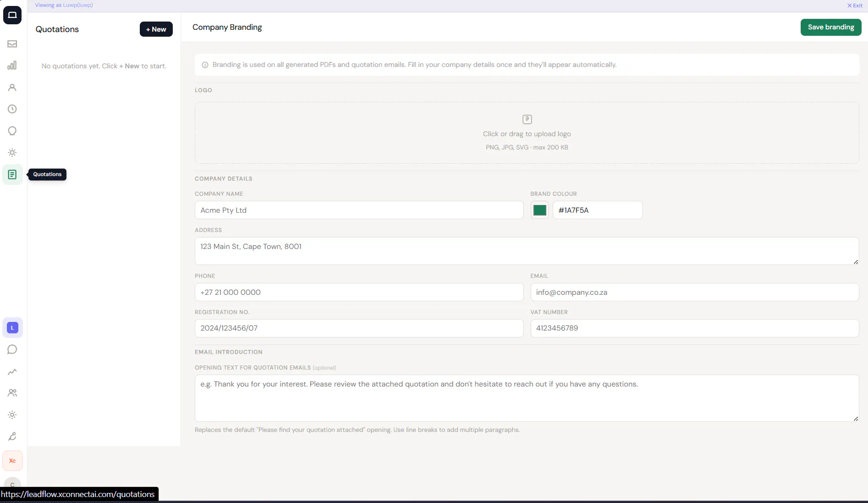Focus the Address text area
The height and width of the screenshot is (503, 868).
click(x=527, y=251)
